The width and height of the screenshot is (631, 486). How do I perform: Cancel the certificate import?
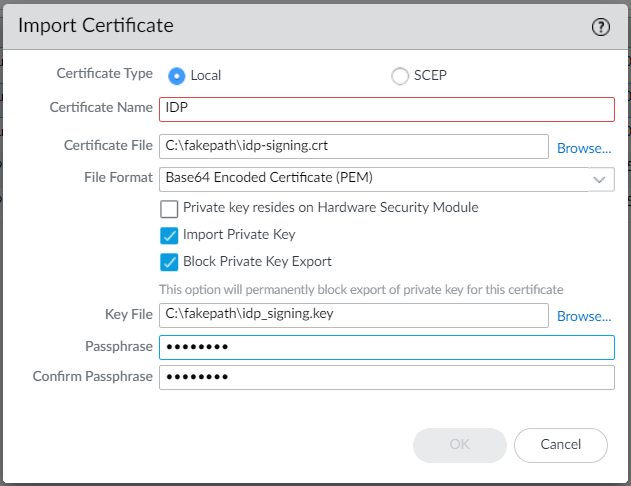click(x=560, y=444)
